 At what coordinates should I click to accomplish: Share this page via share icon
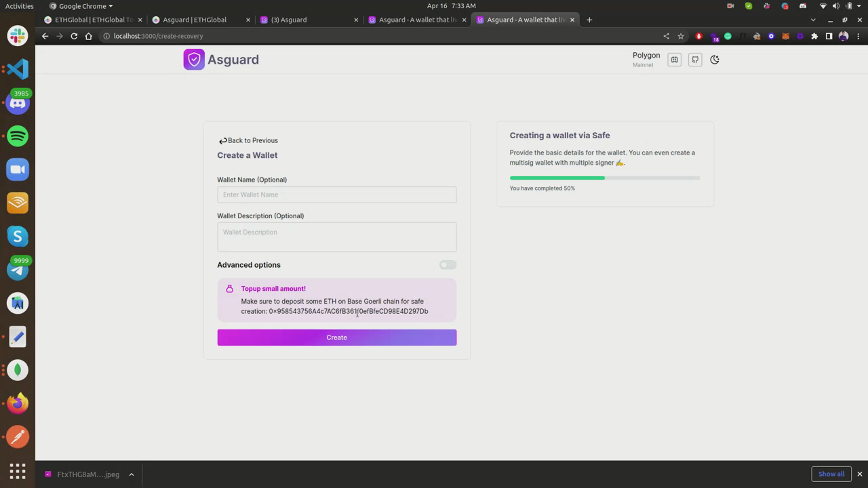pos(666,36)
